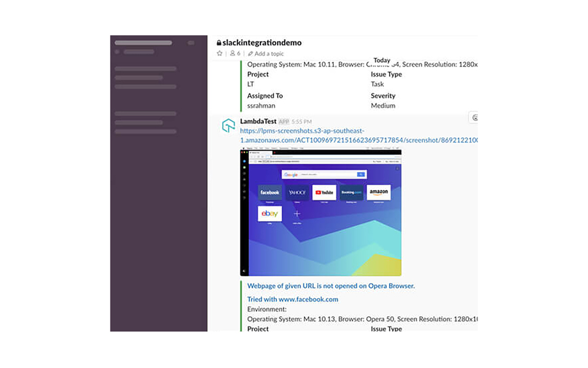Add a reaction to the LambdaTest message
Screen dimensions: 588x368
pyautogui.click(x=475, y=118)
